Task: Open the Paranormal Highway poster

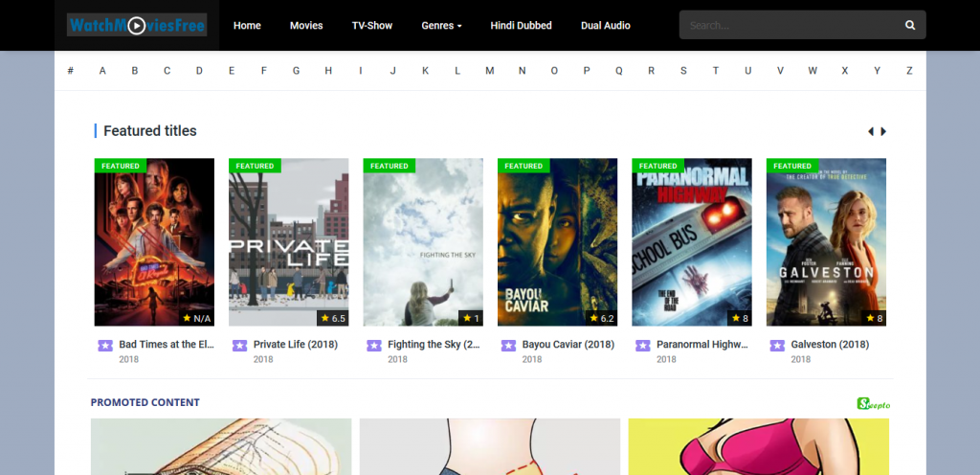Action: pos(692,242)
